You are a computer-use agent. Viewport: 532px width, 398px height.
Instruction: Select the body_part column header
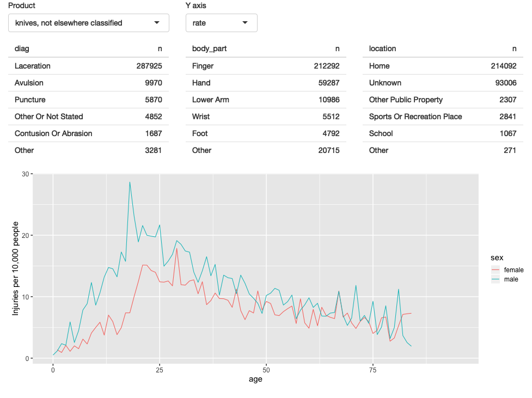click(209, 48)
